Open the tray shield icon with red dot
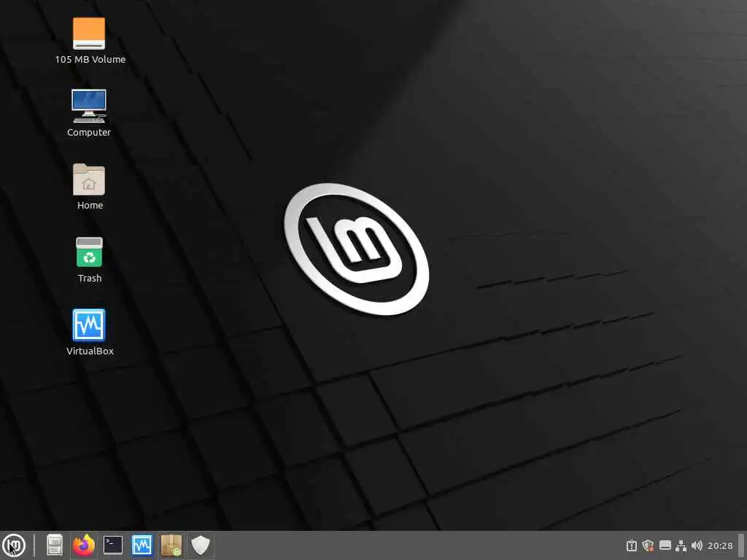747x560 pixels. click(648, 545)
